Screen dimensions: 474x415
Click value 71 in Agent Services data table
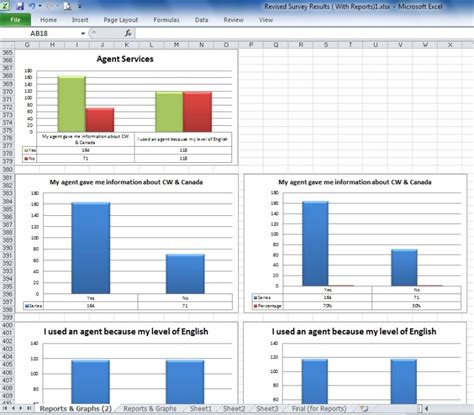(85, 159)
